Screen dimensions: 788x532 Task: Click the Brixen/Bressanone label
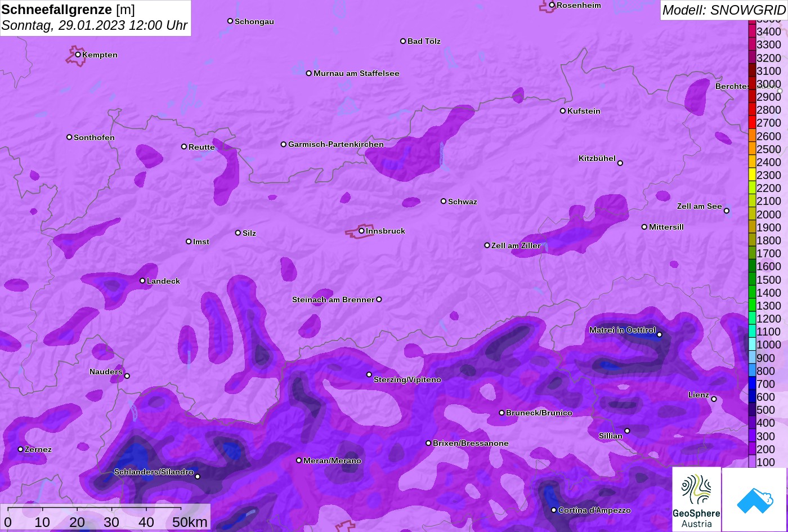(471, 443)
